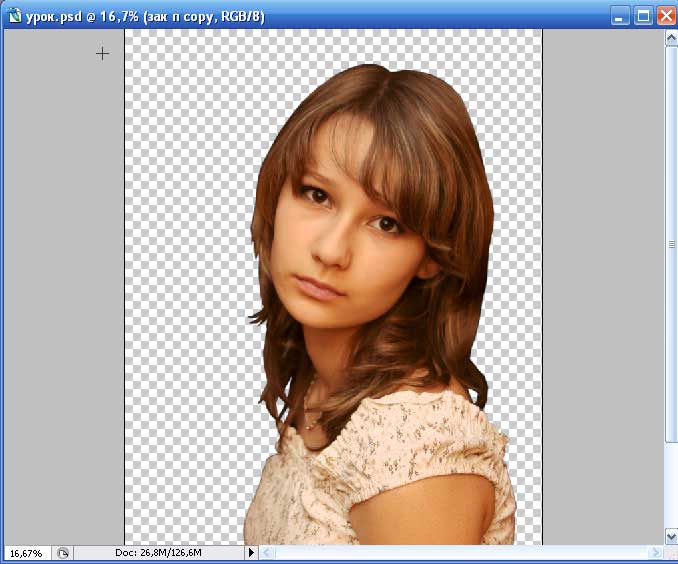Minimize the урок.psd document window

[x=620, y=16]
